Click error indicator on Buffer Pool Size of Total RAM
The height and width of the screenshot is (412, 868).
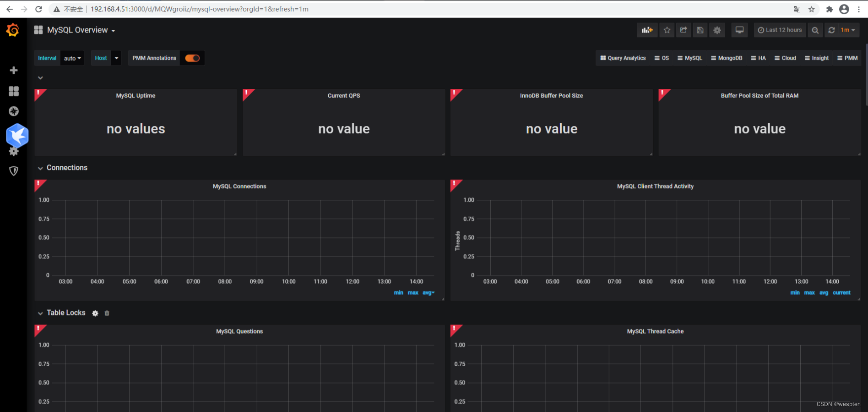(662, 93)
